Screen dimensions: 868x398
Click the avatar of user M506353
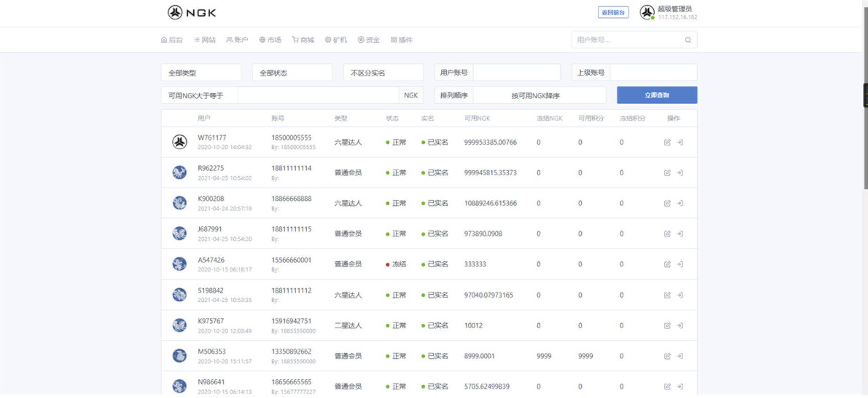(179, 356)
